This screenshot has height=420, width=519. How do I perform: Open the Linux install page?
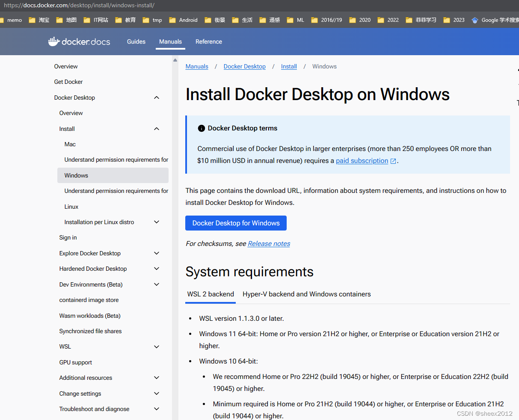(x=71, y=207)
